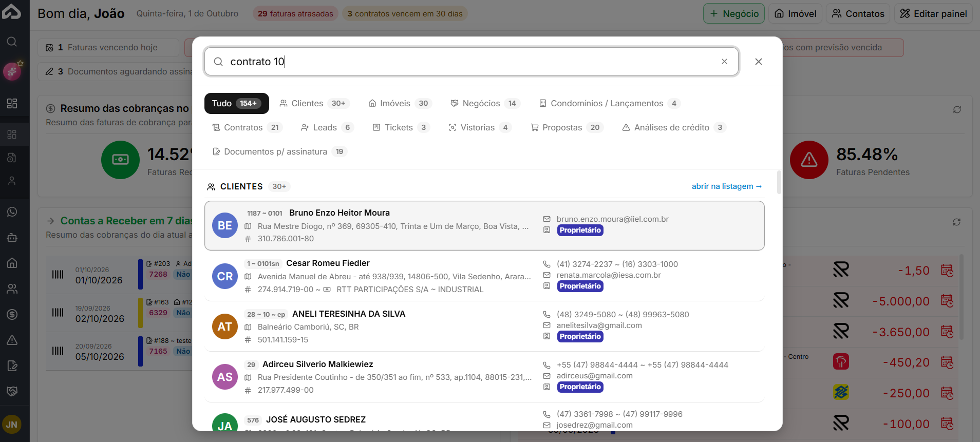Follow the 'abrir na listagem' link

pos(727,186)
